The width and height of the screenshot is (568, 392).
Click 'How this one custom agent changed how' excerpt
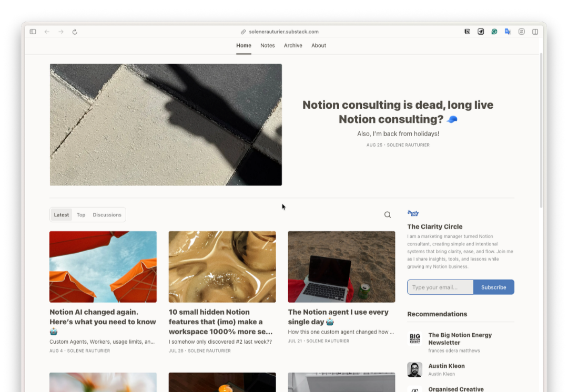tap(341, 332)
